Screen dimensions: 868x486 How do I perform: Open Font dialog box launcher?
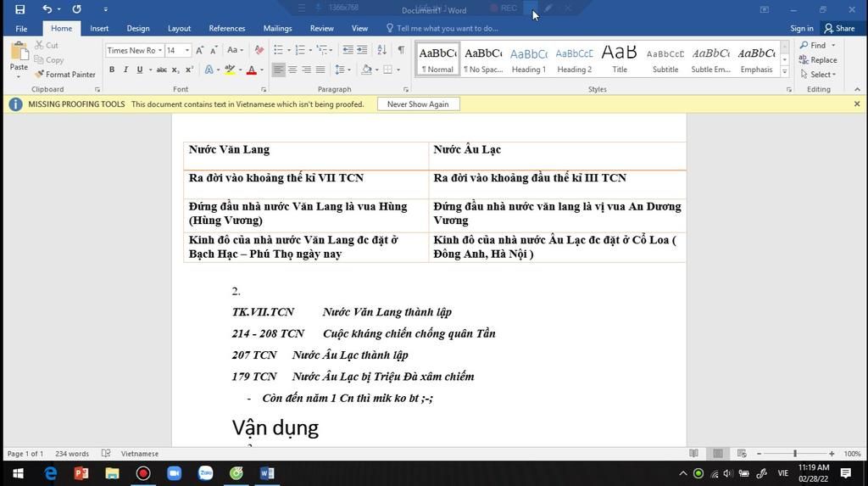point(264,89)
